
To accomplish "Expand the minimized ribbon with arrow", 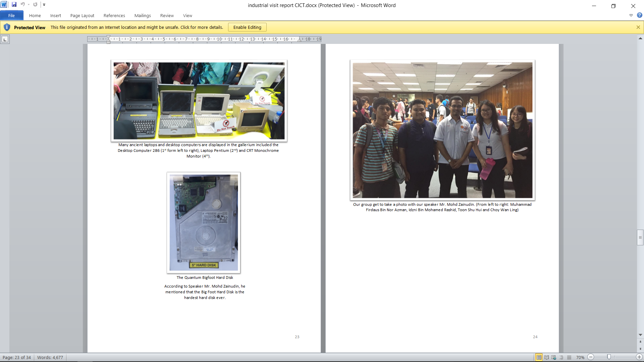I will [631, 15].
